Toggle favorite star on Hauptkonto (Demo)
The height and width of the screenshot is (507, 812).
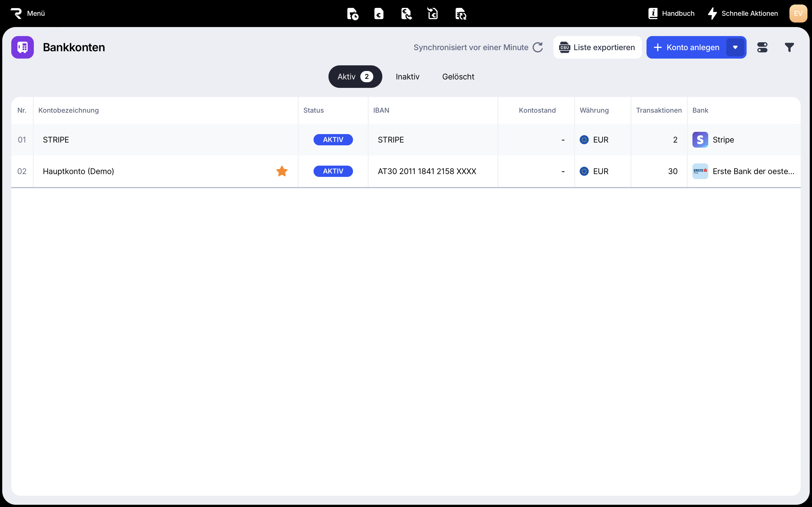coord(282,171)
